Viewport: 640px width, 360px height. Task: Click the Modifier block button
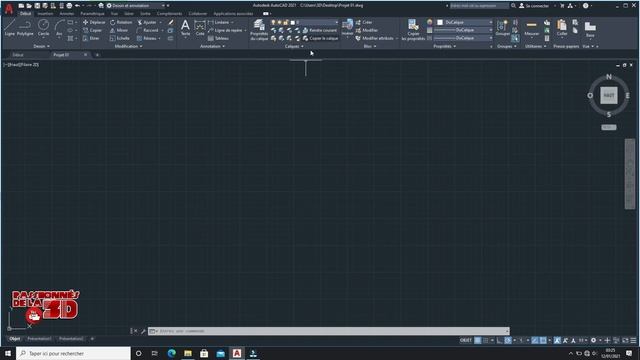tap(367, 30)
